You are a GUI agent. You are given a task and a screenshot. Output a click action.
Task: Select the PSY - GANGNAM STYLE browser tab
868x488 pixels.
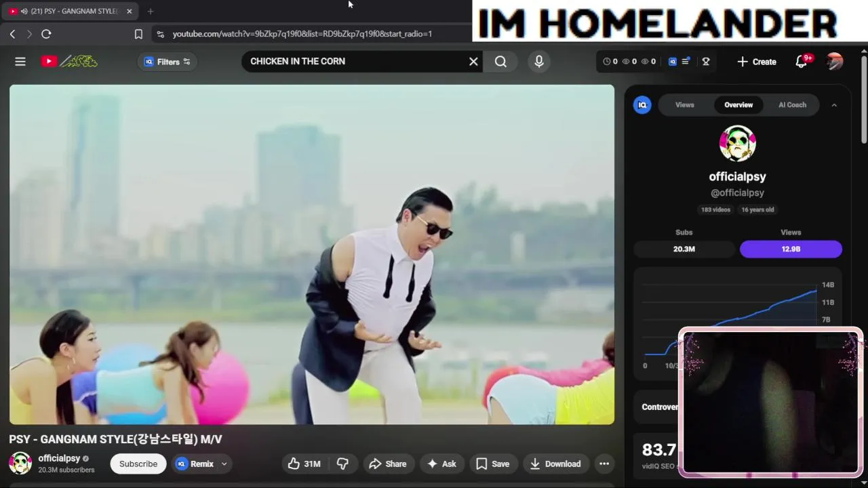pyautogui.click(x=70, y=12)
